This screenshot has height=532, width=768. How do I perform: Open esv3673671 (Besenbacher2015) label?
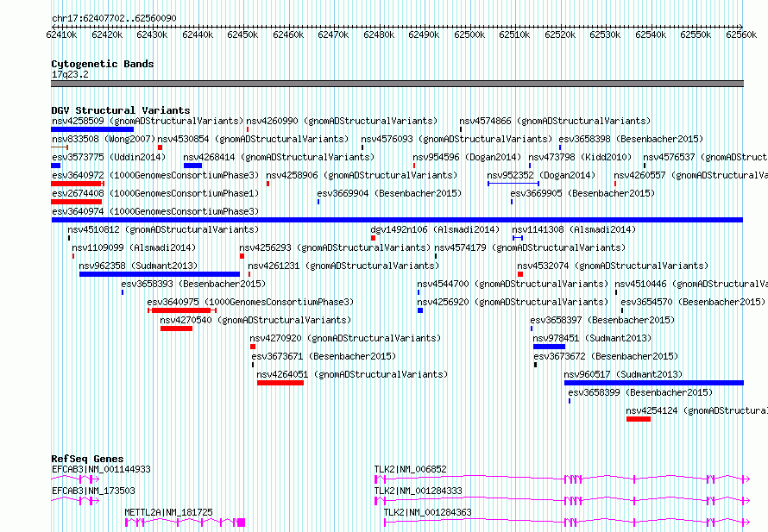(324, 356)
